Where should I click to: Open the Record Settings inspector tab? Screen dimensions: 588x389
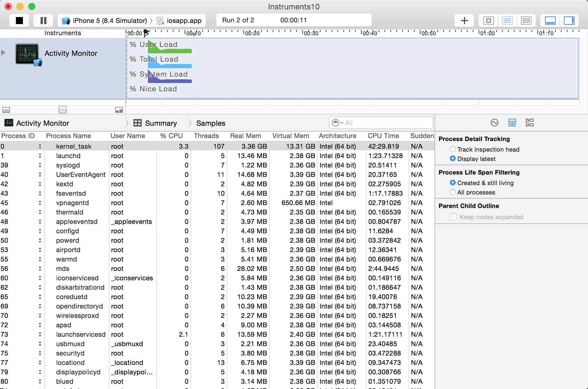click(495, 123)
